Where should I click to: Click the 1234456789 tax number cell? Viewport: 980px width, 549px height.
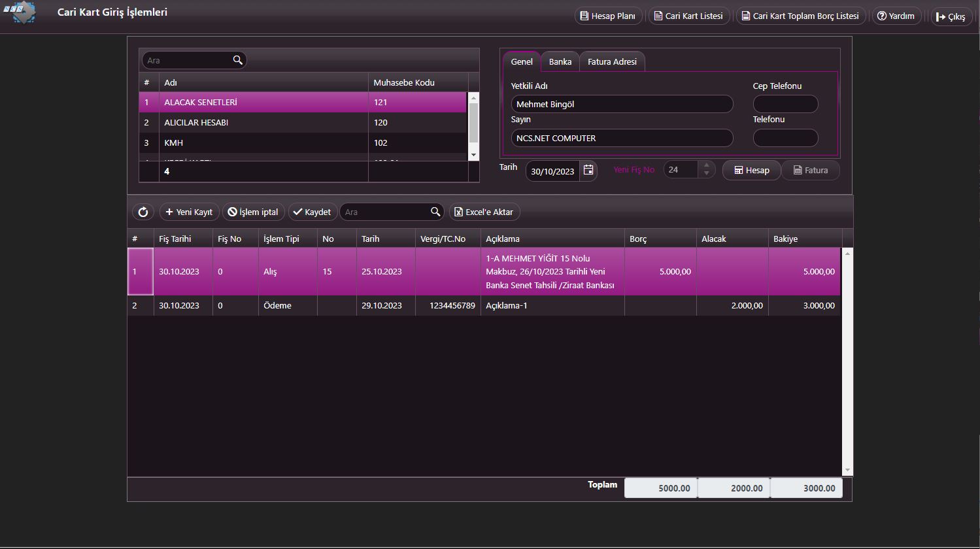pyautogui.click(x=448, y=305)
